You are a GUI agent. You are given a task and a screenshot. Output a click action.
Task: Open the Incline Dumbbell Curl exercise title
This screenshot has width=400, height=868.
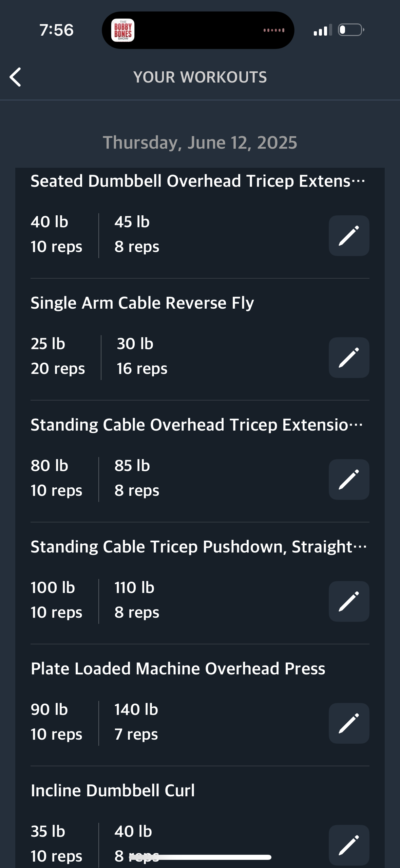pos(113,791)
